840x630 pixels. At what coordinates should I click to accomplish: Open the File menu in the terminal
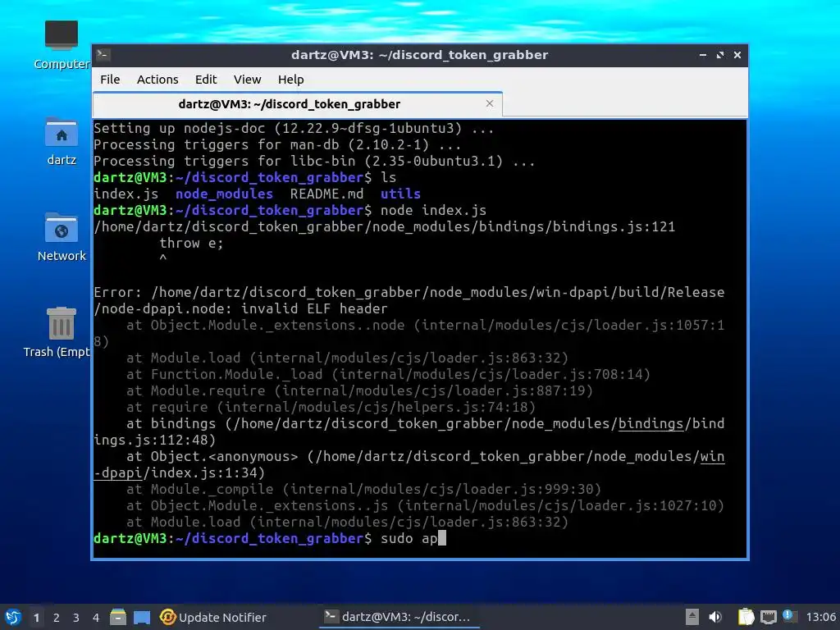coord(110,80)
